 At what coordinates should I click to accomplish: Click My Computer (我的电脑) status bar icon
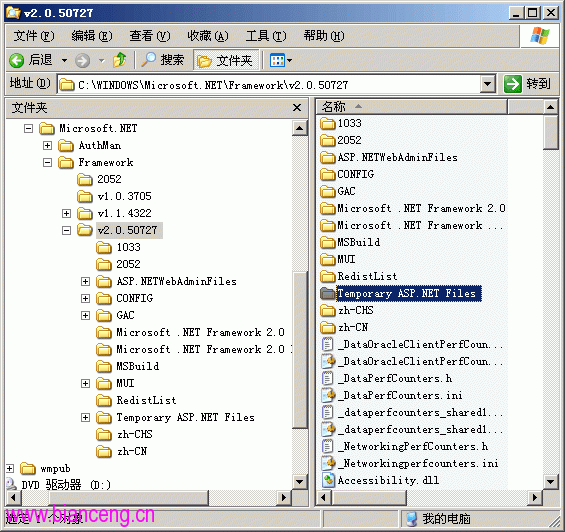411,519
